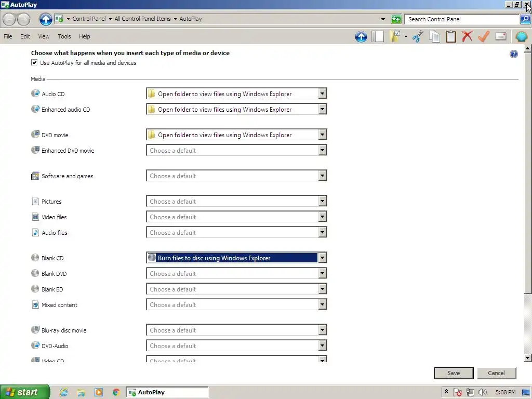Click the clipboard Paste icon

pos(451,36)
